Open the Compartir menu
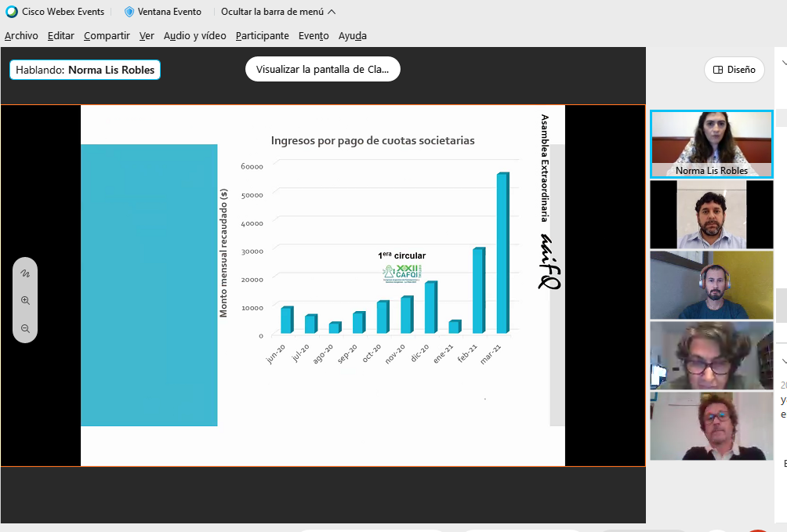The width and height of the screenshot is (787, 532). click(x=107, y=35)
